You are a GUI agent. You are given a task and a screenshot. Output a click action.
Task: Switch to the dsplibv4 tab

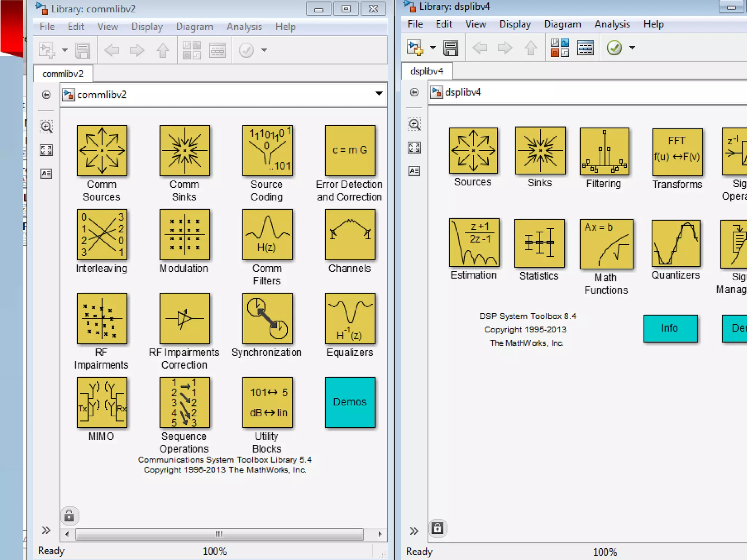tap(426, 71)
